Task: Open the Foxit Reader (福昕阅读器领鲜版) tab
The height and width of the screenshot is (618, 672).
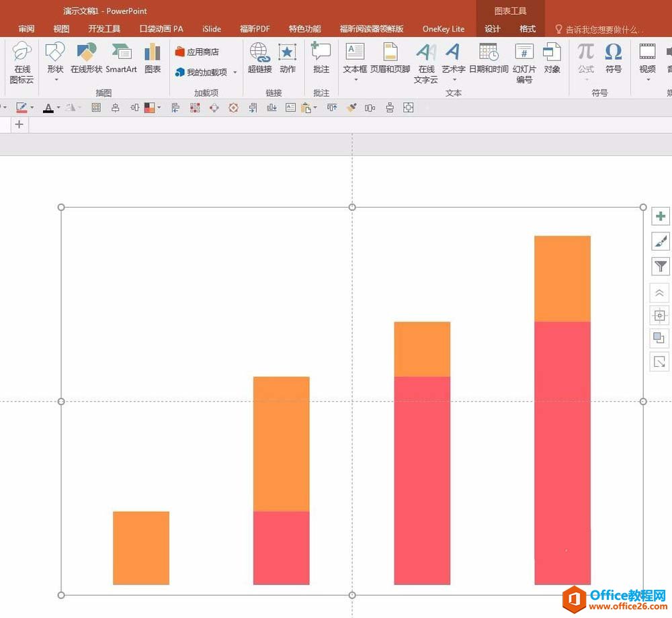Action: point(372,29)
